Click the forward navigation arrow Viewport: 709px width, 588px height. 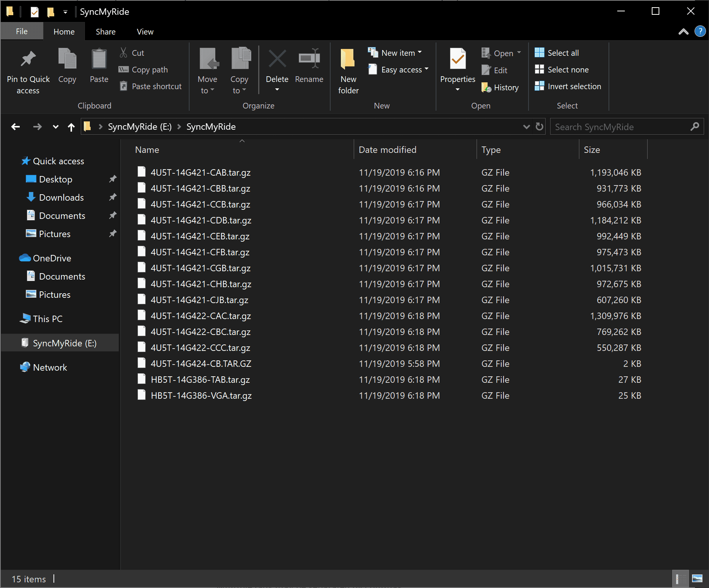pyautogui.click(x=37, y=127)
